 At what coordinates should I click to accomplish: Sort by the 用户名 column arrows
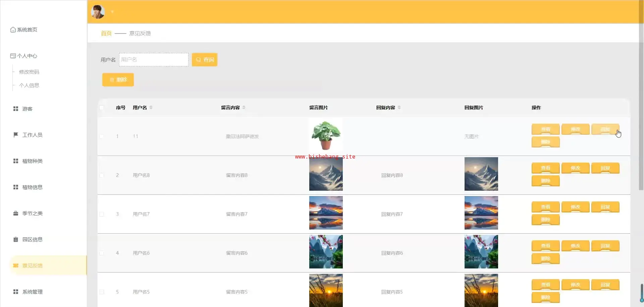coord(151,108)
